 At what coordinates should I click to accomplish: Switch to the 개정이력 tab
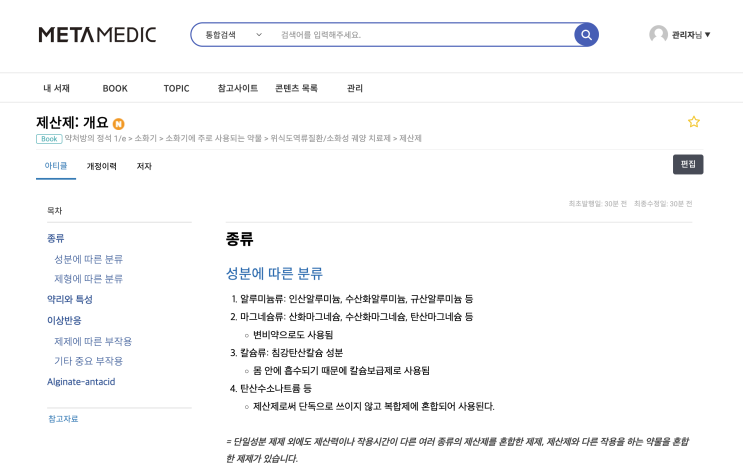click(x=101, y=166)
